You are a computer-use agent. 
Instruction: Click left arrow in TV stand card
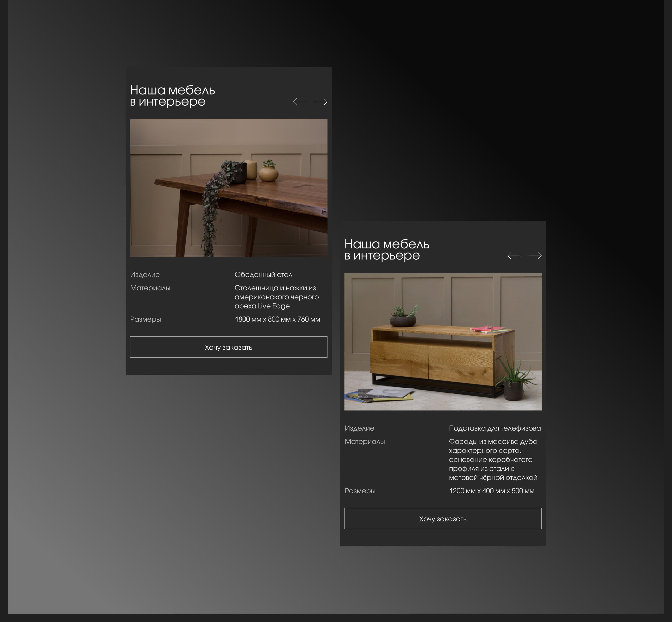coord(513,256)
